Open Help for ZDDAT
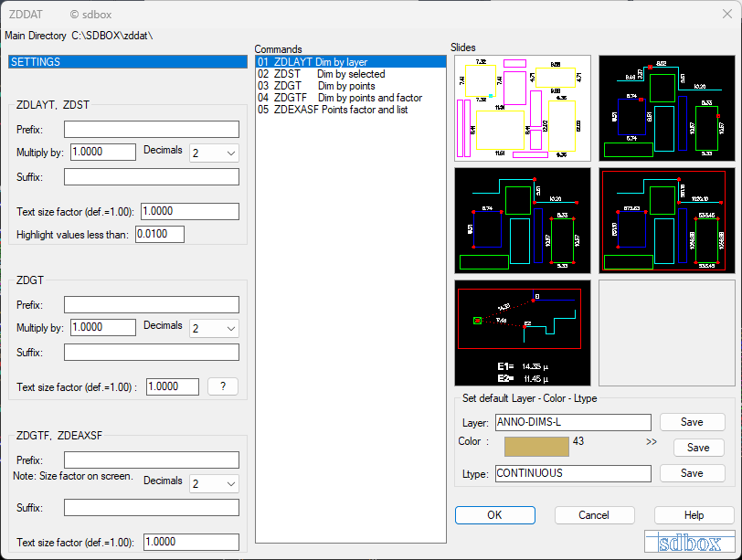 coord(694,515)
